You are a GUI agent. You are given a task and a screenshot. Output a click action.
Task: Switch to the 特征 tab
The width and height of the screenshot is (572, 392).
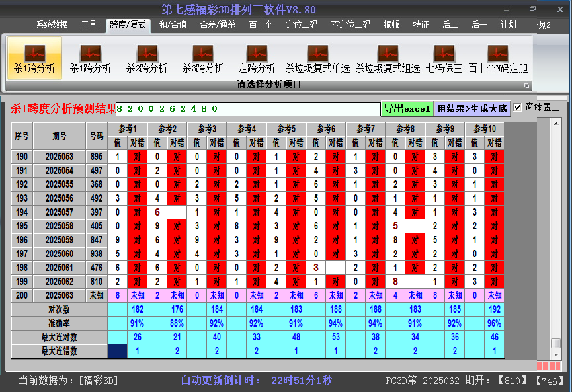[421, 25]
